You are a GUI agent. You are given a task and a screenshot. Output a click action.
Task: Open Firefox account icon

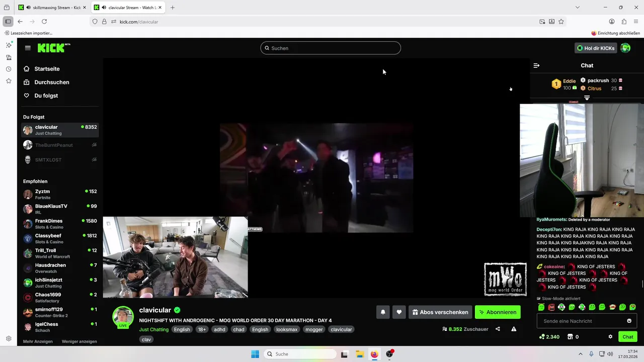[x=612, y=22]
